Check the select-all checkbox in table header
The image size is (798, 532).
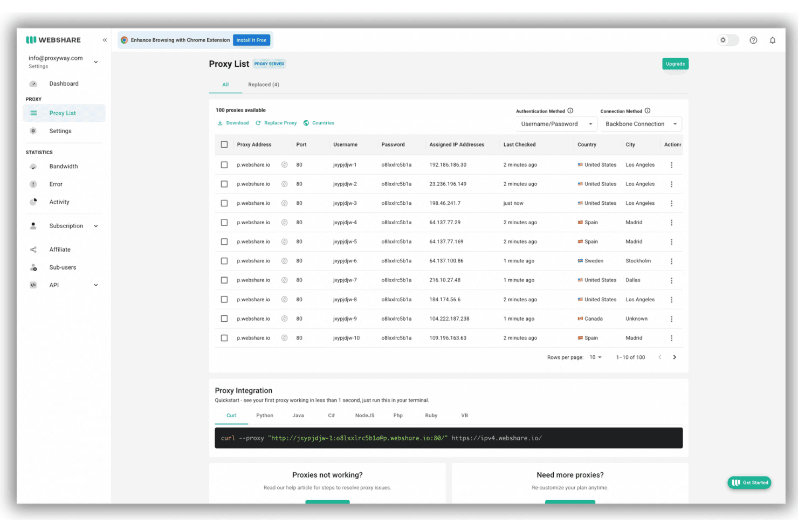224,144
